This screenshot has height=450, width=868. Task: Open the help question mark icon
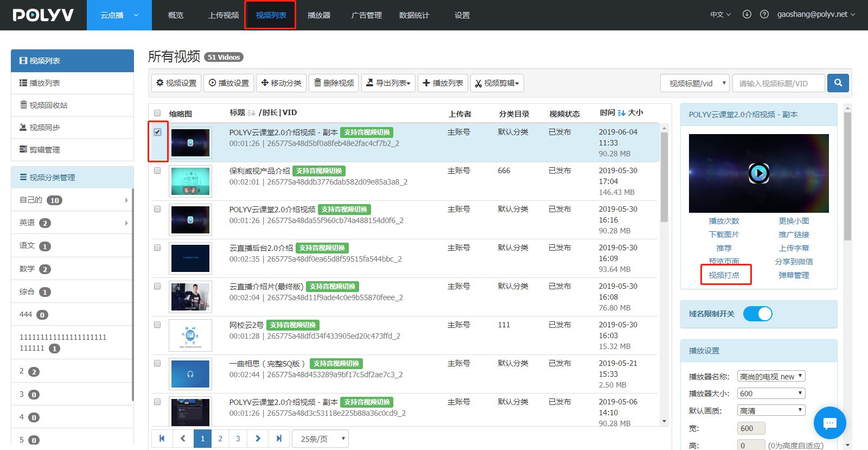[x=764, y=15]
